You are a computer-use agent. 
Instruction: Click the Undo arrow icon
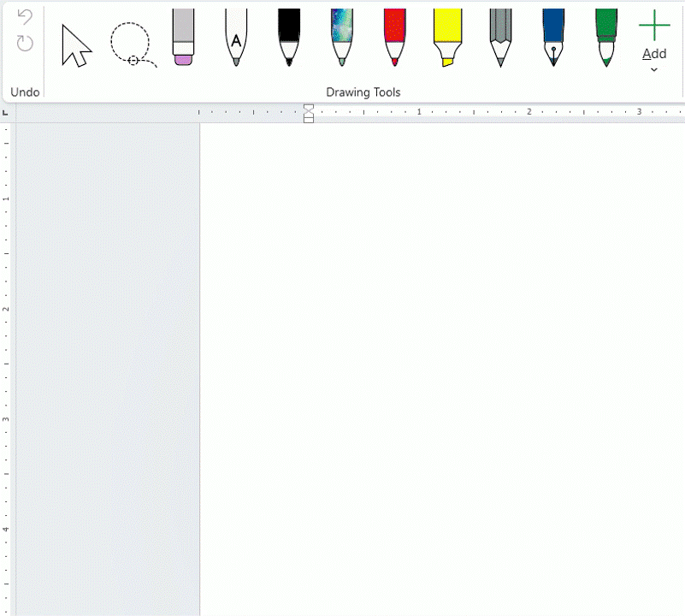(x=25, y=16)
